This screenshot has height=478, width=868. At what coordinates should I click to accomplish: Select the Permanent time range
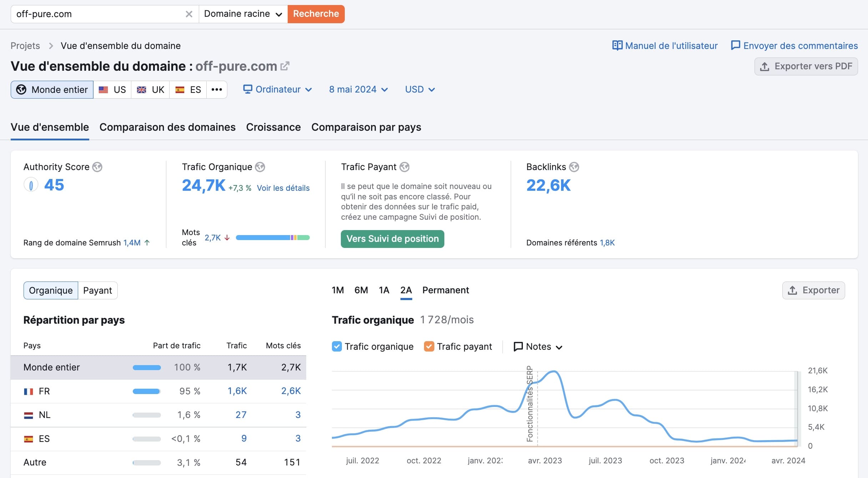[x=445, y=290]
